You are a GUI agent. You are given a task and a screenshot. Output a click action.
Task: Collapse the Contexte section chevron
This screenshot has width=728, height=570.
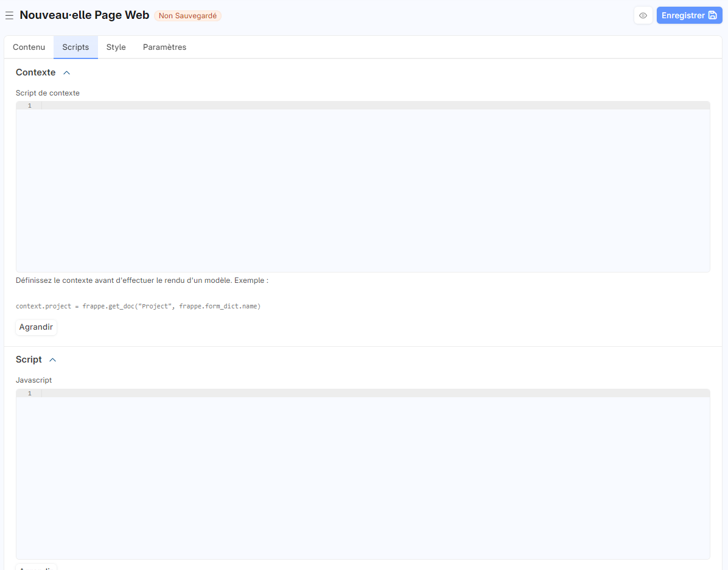(67, 73)
